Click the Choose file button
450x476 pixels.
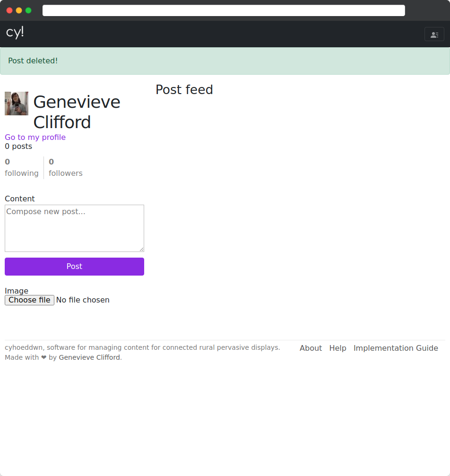click(29, 300)
